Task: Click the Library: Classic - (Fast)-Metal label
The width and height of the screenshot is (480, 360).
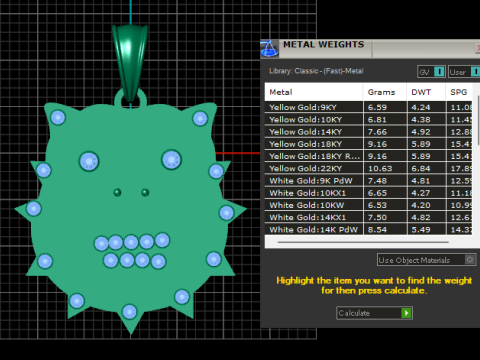Action: click(x=316, y=71)
